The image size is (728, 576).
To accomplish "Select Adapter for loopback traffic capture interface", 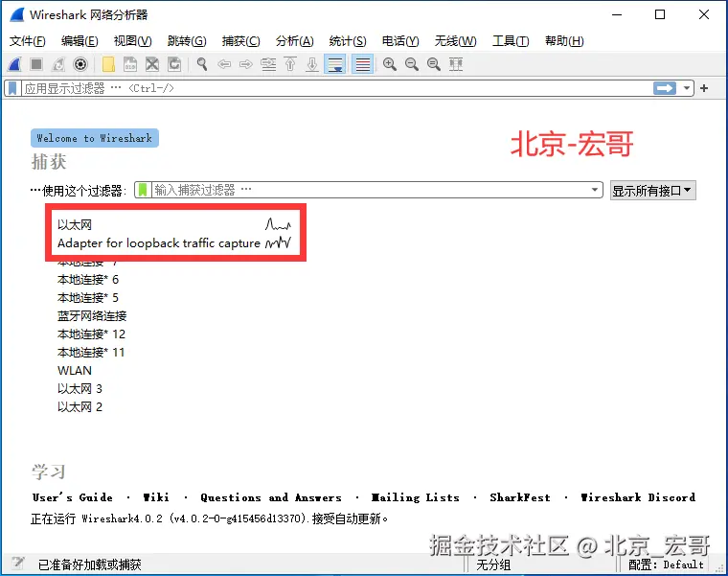I will pos(174,242).
